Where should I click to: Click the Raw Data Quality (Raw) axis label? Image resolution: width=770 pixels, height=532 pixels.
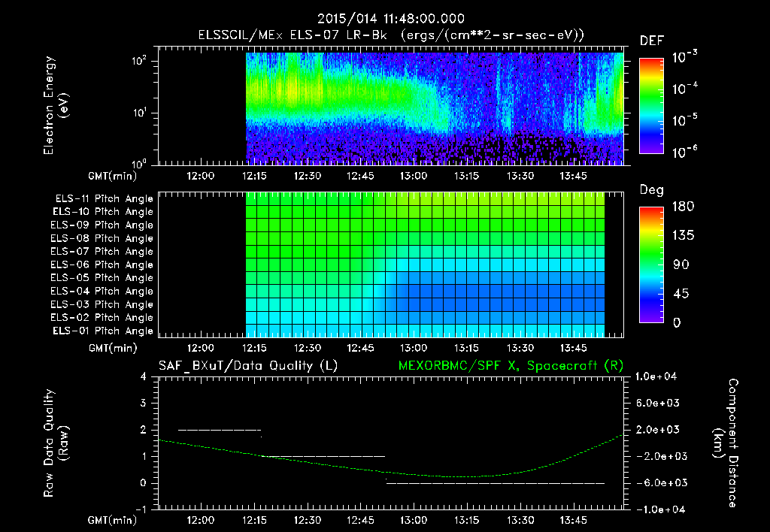pyautogui.click(x=56, y=443)
